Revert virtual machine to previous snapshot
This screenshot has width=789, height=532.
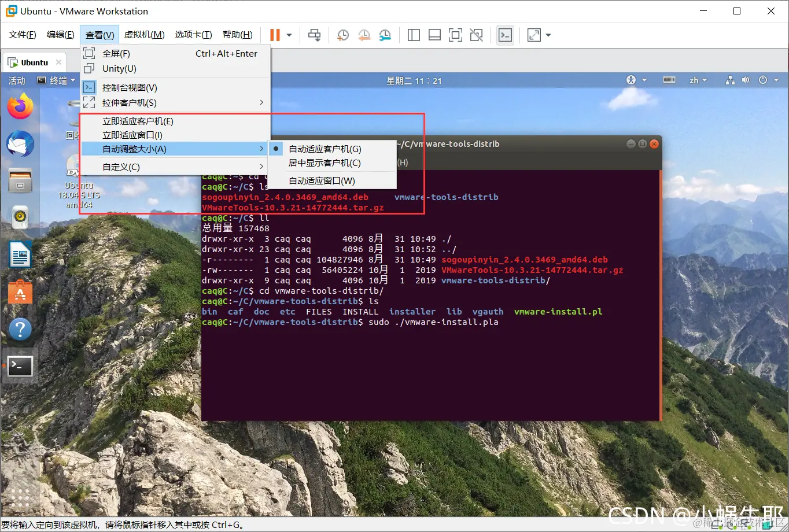[x=364, y=35]
